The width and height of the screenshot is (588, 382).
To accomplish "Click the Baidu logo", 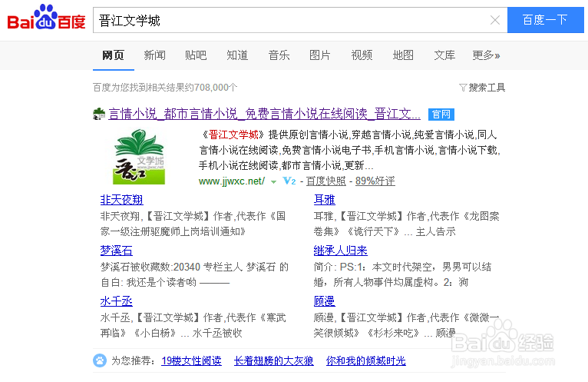I will click(47, 17).
